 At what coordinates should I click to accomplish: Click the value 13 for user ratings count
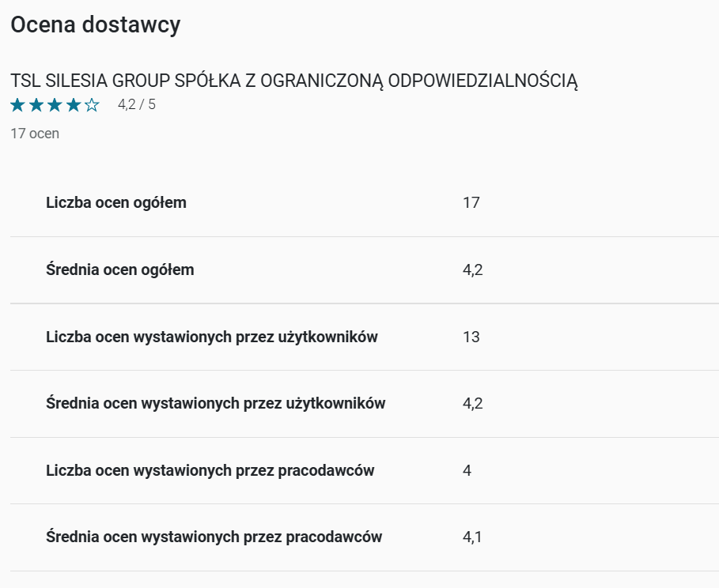click(471, 337)
